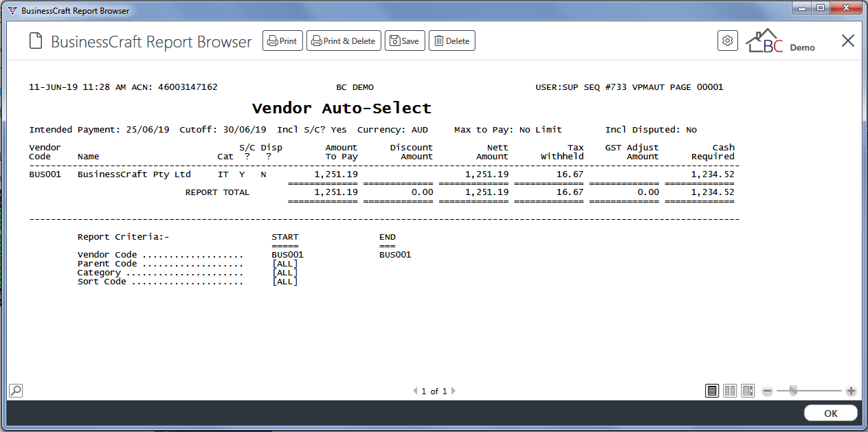Save the report
Viewport: 868px width, 432px height.
coord(405,41)
